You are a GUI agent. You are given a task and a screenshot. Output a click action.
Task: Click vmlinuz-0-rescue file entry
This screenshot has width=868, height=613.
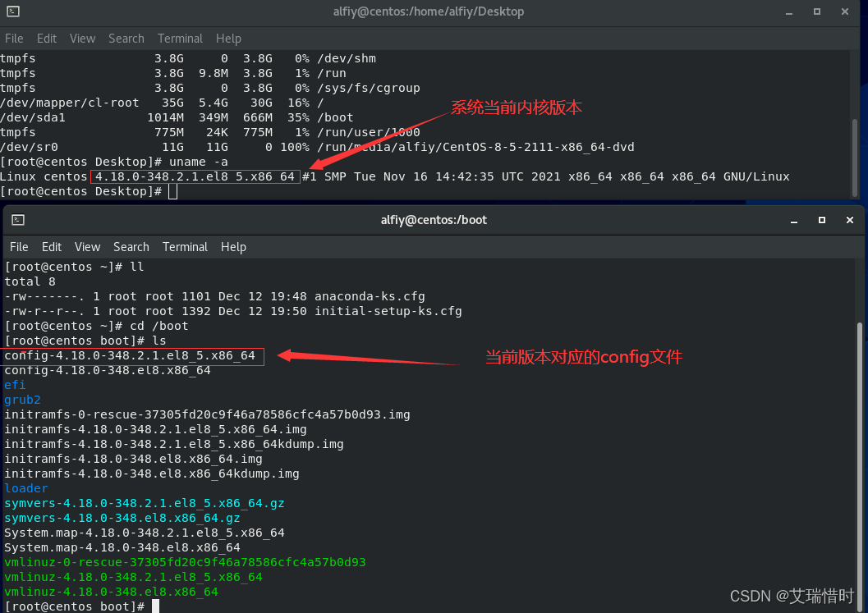(185, 562)
